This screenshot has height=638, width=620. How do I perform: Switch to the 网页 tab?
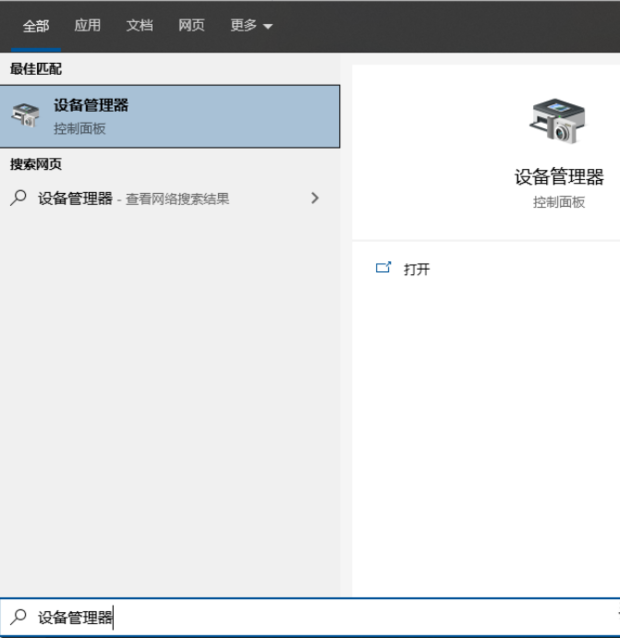191,25
